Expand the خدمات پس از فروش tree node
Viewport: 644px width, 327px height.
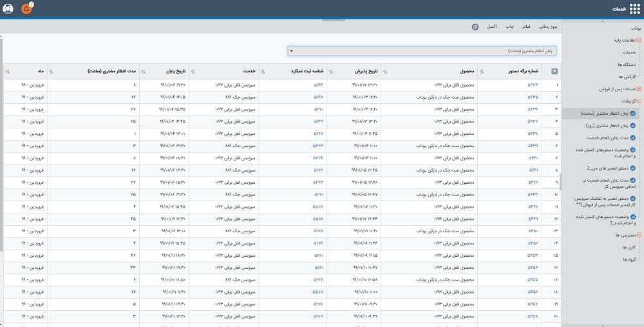coord(639,89)
